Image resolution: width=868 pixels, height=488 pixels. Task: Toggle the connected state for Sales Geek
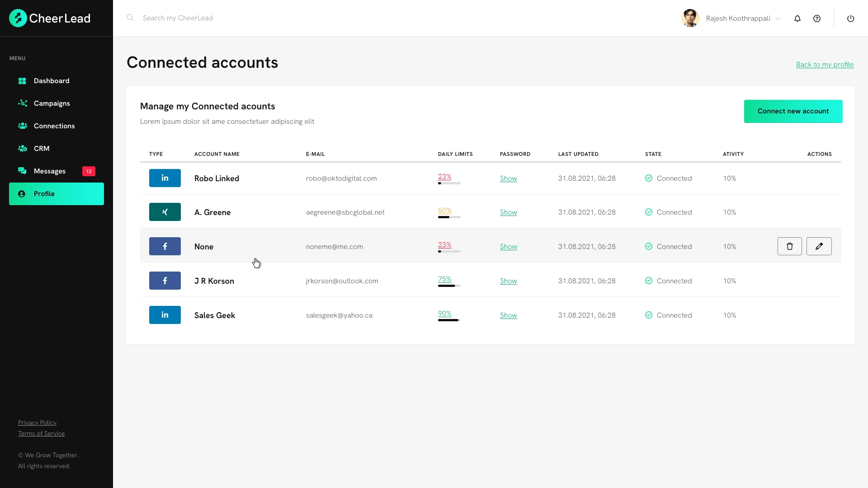649,314
